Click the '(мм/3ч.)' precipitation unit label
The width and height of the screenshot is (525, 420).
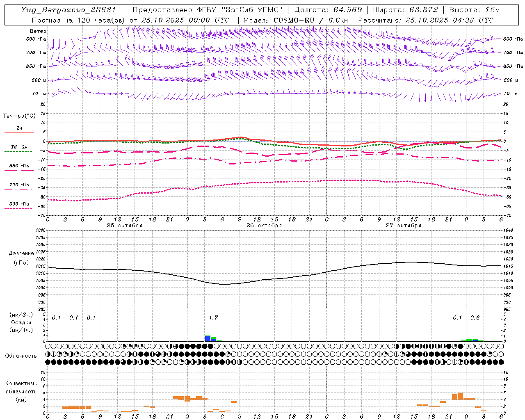coord(21,315)
